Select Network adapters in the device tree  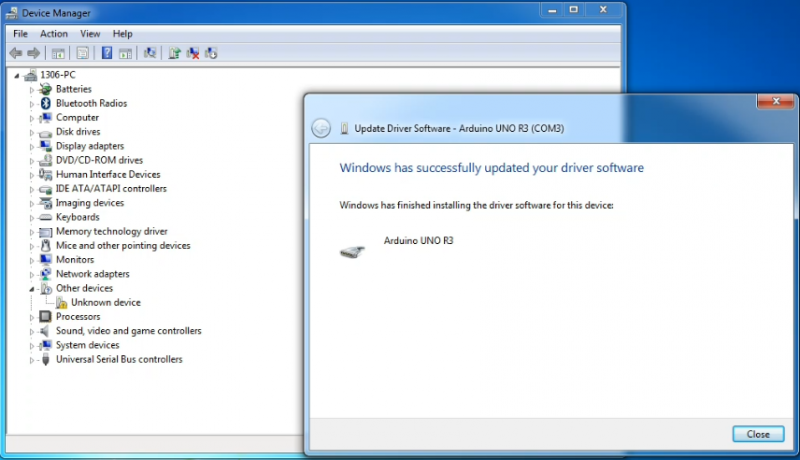(91, 274)
